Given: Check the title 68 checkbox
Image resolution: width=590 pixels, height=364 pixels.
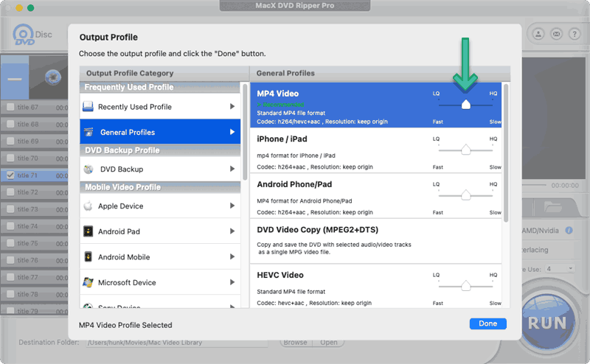Looking at the screenshot, I should coord(10,124).
